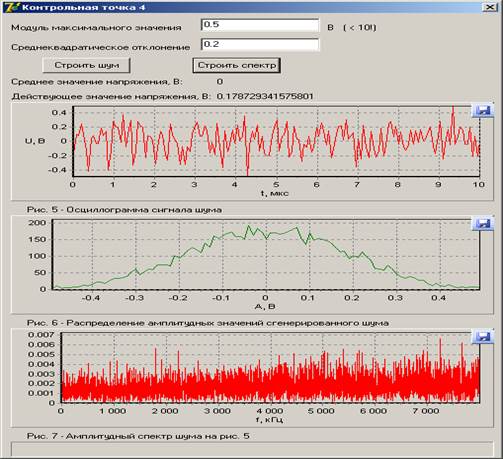Click the empty status bar at the bottom

point(252,449)
